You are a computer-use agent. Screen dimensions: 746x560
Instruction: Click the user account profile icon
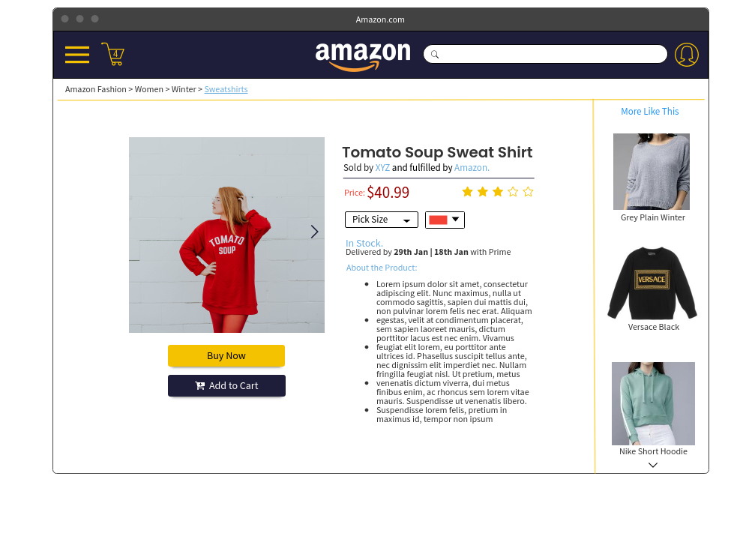pos(687,55)
